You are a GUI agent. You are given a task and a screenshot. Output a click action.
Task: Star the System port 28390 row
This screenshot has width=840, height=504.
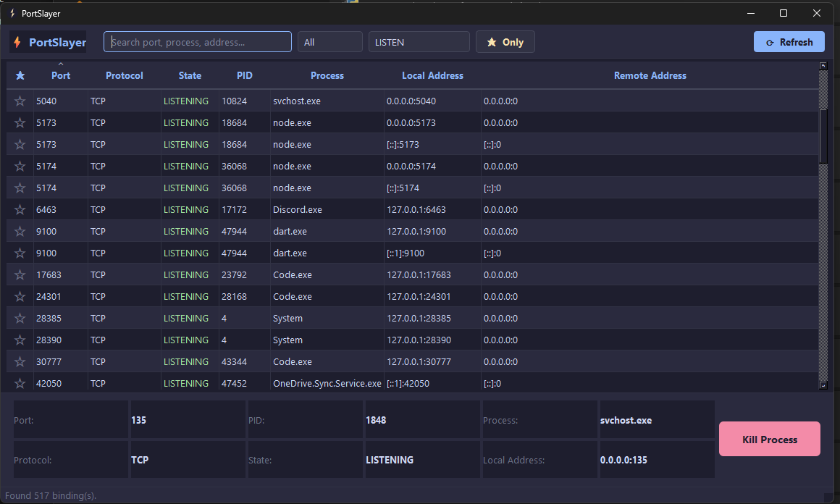(20, 340)
